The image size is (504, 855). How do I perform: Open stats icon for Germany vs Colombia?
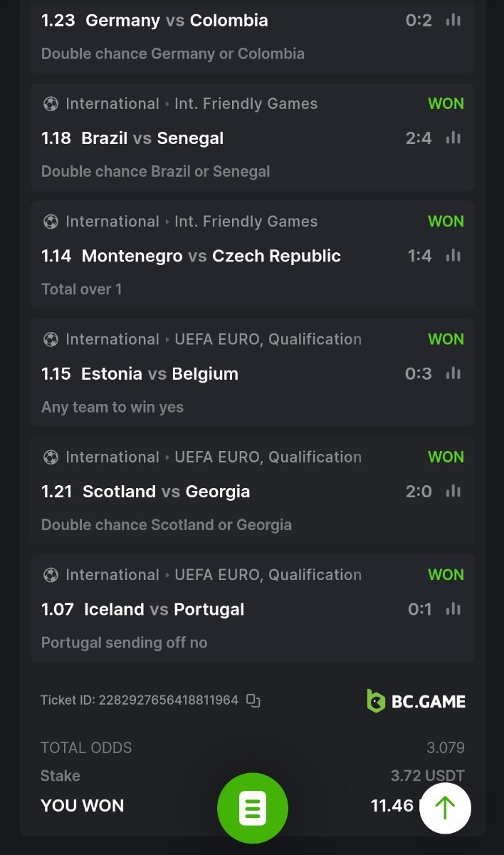pos(453,20)
